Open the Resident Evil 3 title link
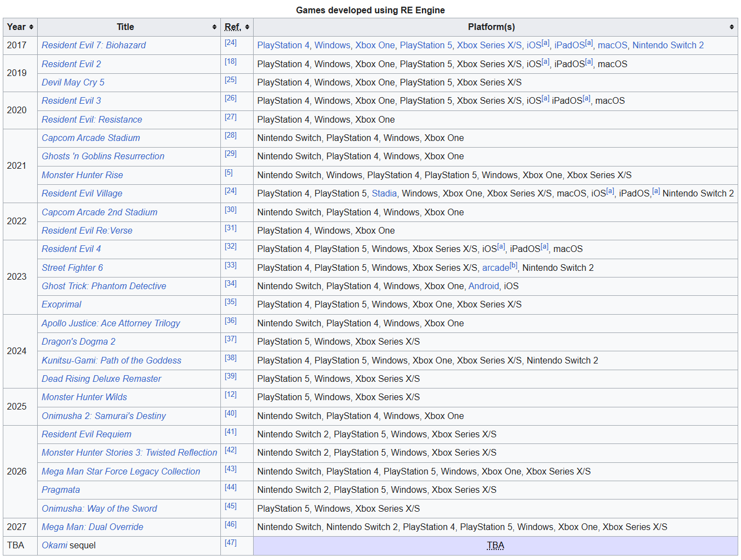Viewport: 741px width, 560px height. [x=71, y=101]
